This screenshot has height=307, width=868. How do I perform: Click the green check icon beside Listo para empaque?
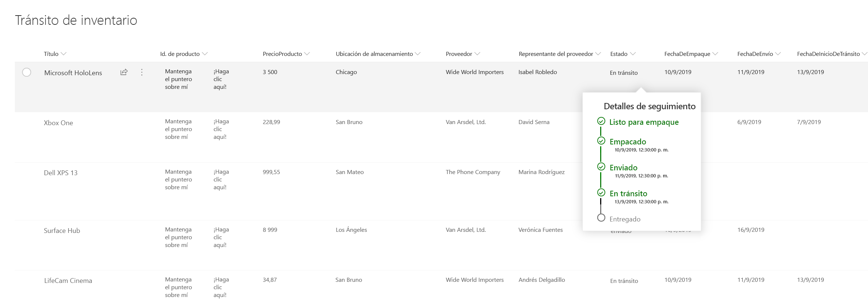tap(601, 121)
